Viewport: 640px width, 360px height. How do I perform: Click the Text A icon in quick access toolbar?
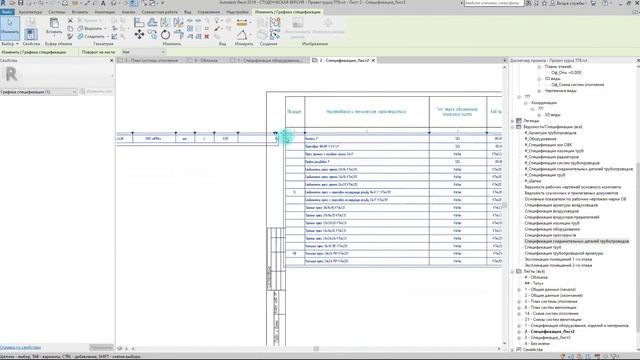pos(103,3)
